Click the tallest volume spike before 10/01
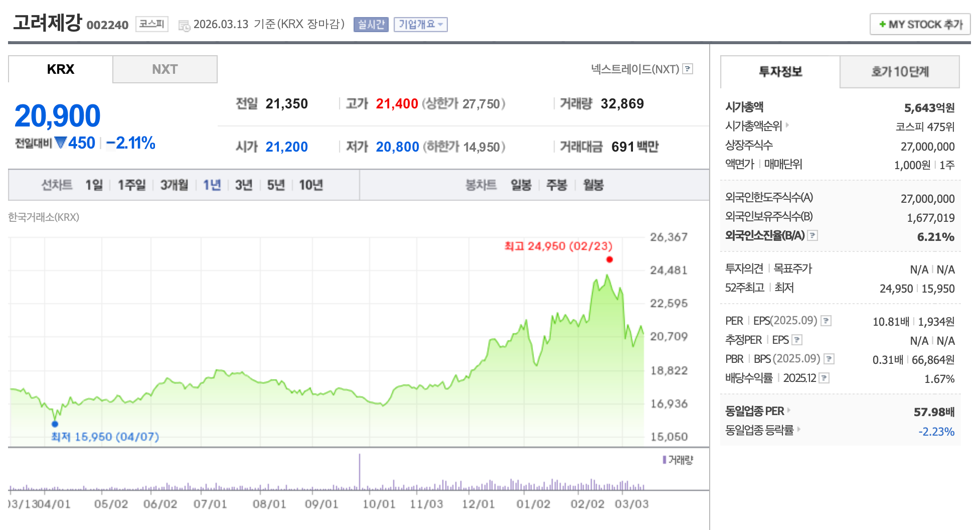Image resolution: width=980 pixels, height=530 pixels. [x=359, y=472]
